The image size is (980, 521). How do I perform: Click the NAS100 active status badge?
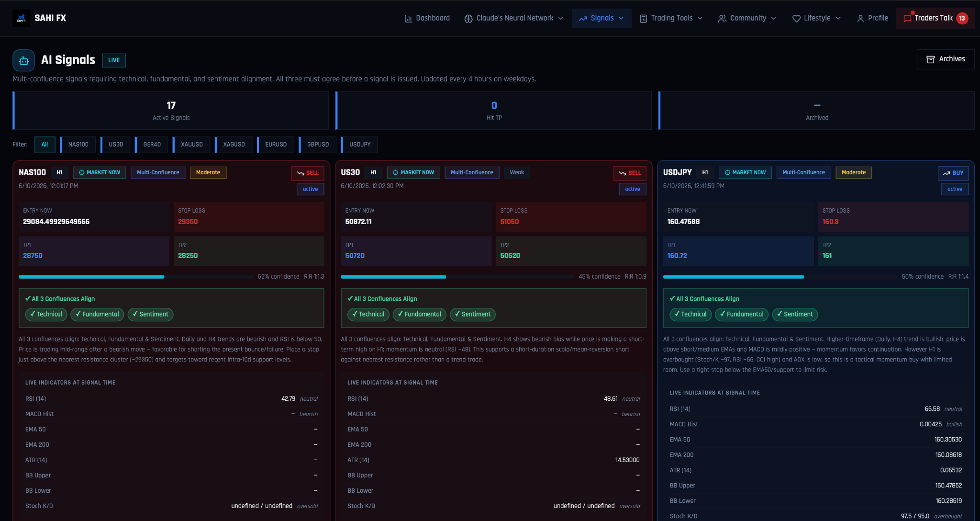coord(310,189)
